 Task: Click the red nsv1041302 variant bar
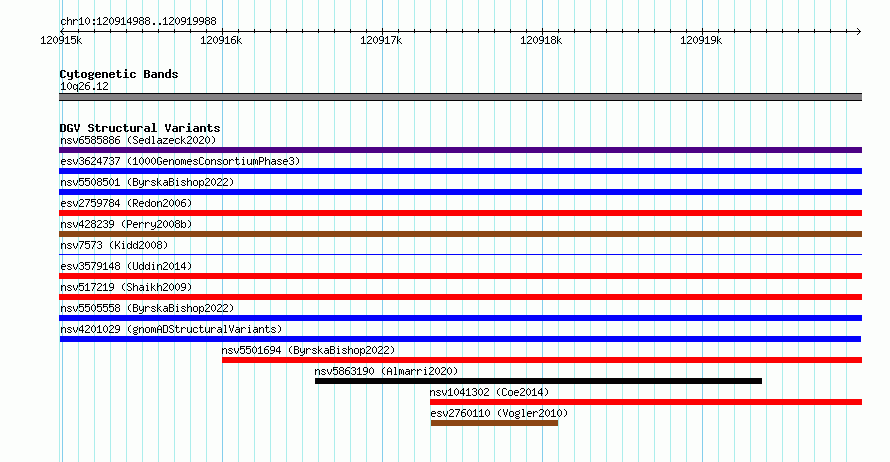pyautogui.click(x=646, y=402)
